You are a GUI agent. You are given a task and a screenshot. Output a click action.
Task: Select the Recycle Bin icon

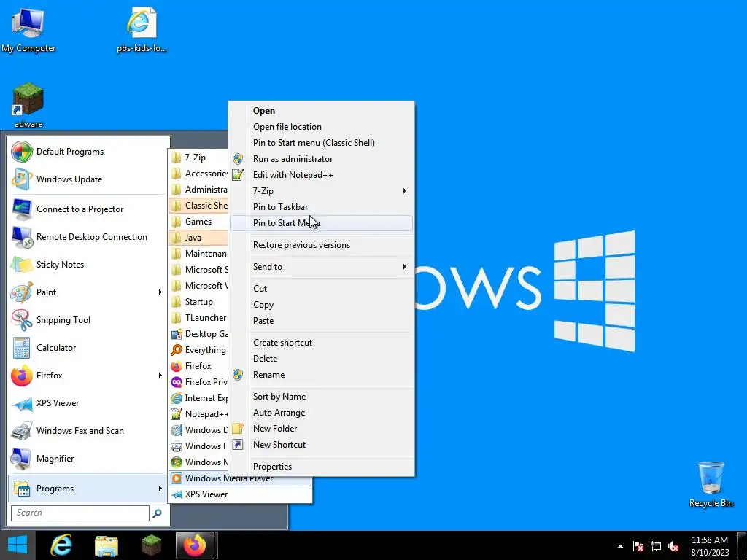tap(711, 484)
